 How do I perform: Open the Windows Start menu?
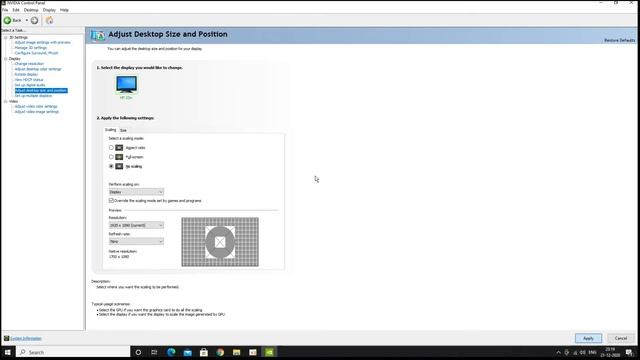[x=8, y=352]
